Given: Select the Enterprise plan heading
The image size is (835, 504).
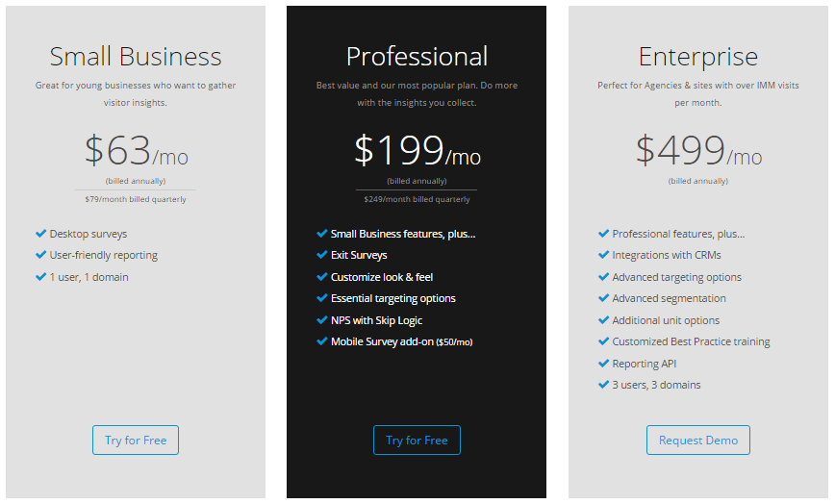Looking at the screenshot, I should click(698, 57).
